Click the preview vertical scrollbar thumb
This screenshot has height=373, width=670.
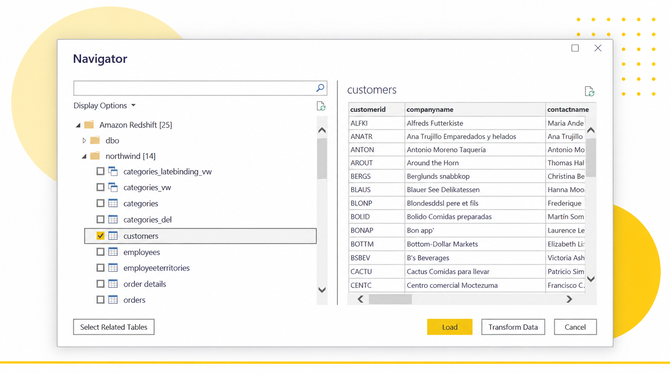(591, 157)
